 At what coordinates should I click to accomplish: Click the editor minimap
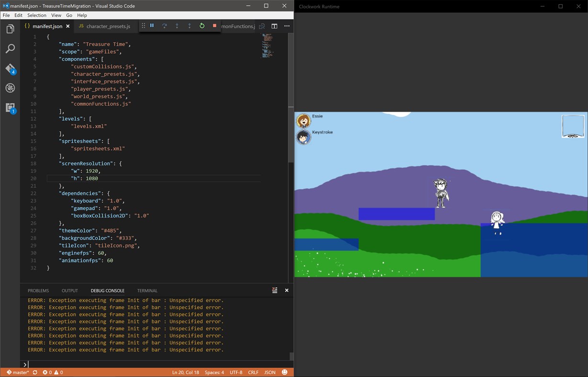click(x=267, y=46)
